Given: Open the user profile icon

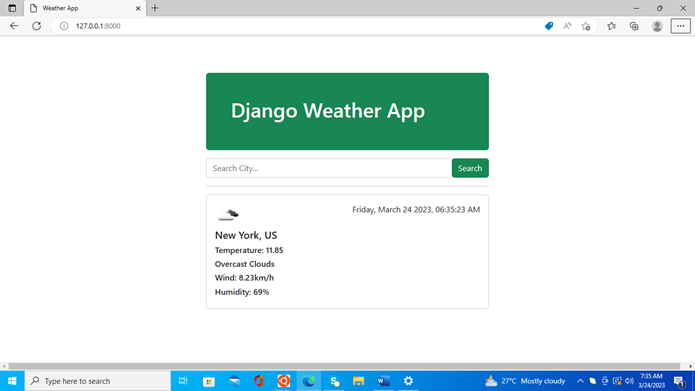Looking at the screenshot, I should 657,26.
